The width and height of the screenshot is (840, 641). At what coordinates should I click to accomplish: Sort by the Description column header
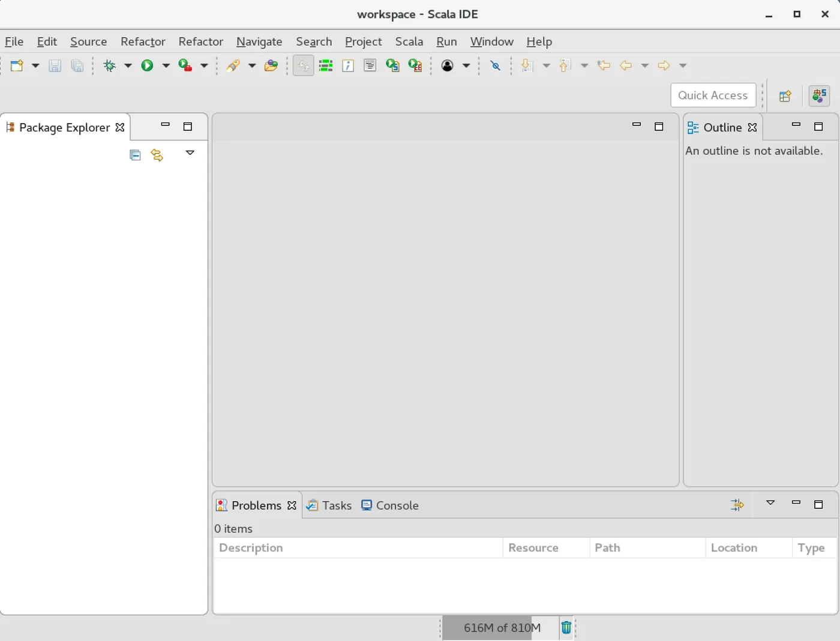358,547
